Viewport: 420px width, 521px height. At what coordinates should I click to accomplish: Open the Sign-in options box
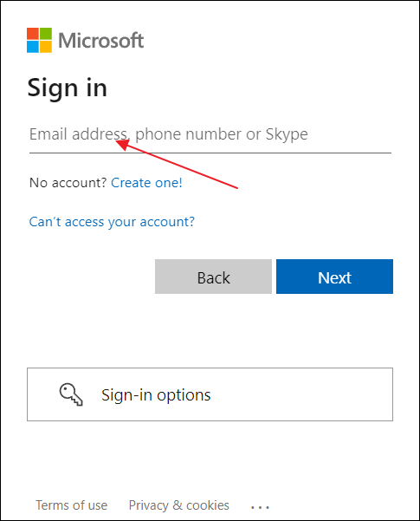[210, 394]
